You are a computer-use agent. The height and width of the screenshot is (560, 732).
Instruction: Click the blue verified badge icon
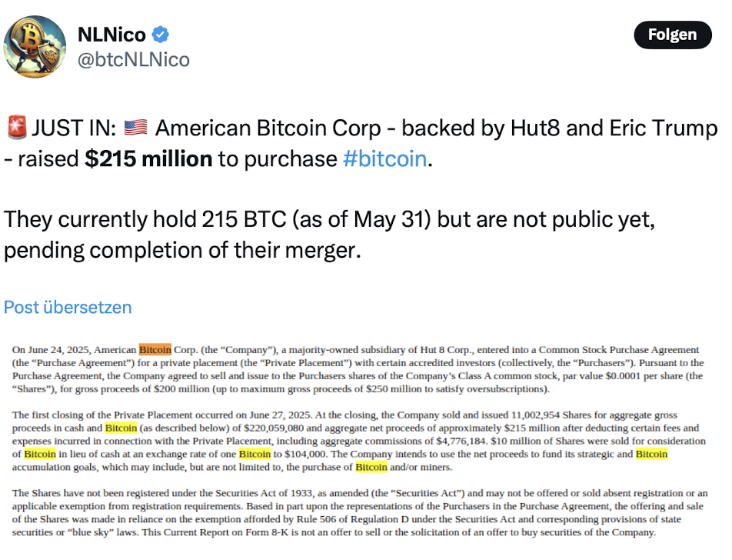click(161, 35)
